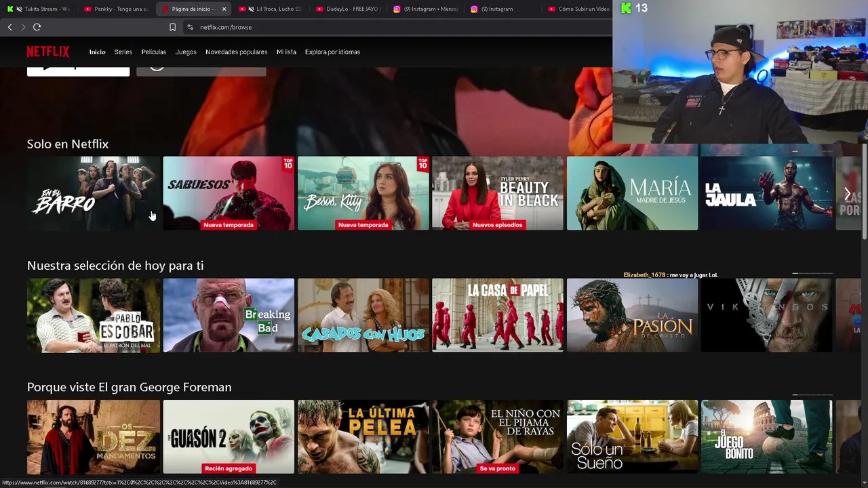Click Nuevos episodios label on Beauty in Black
The height and width of the screenshot is (488, 868).
pyautogui.click(x=498, y=225)
